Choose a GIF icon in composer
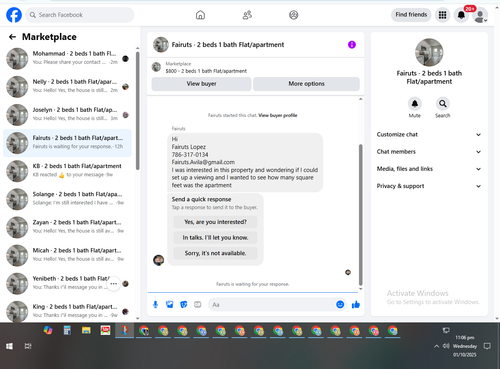The image size is (500, 369). [198, 304]
